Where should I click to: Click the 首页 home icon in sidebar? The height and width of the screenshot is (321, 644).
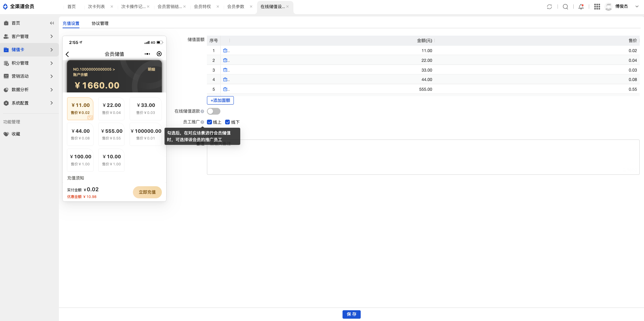(x=6, y=23)
